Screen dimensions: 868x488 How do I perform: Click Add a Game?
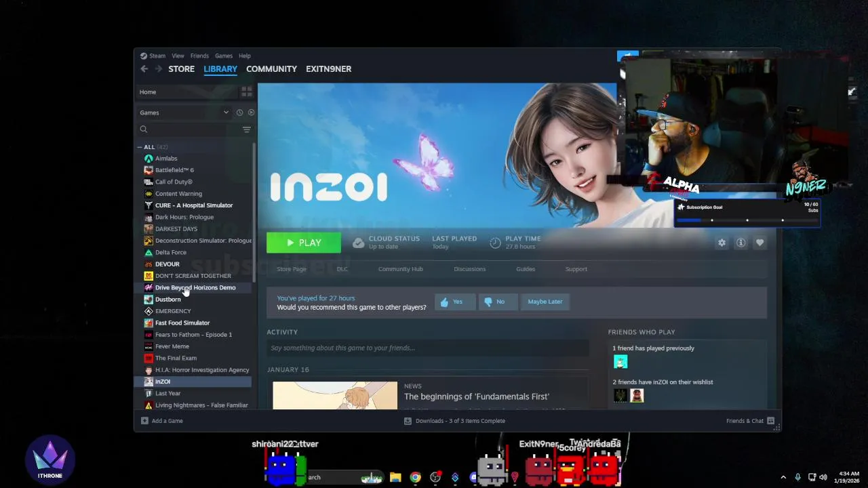click(161, 421)
